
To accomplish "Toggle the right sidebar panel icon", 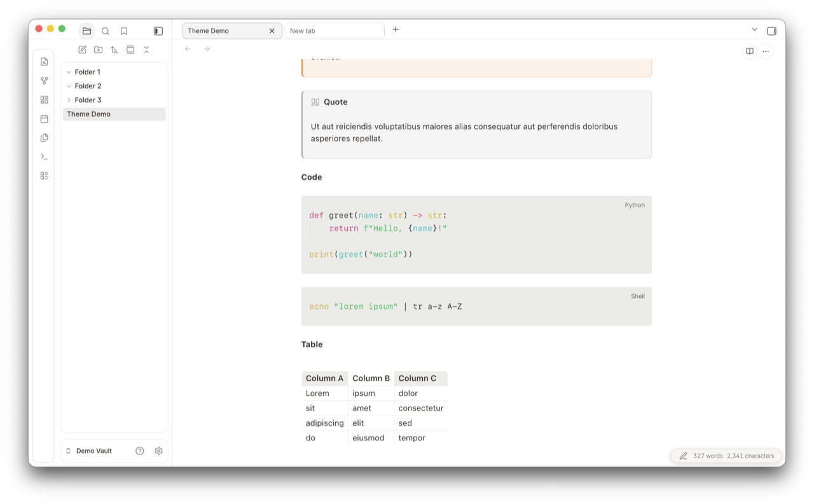I will pyautogui.click(x=771, y=31).
